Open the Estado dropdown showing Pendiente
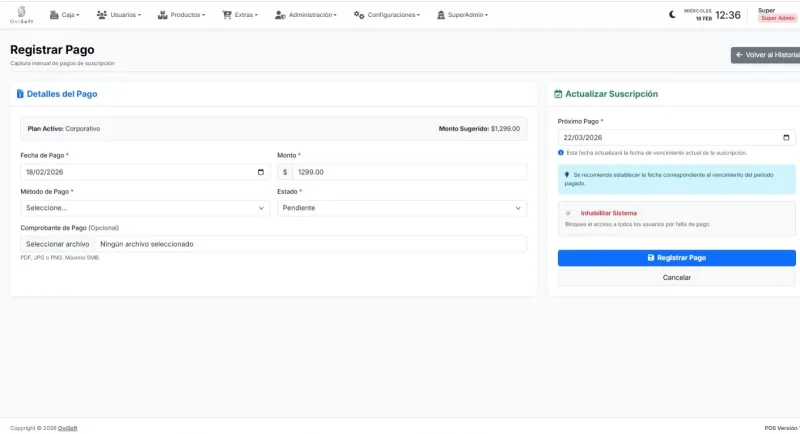The width and height of the screenshot is (800, 434). tap(401, 208)
